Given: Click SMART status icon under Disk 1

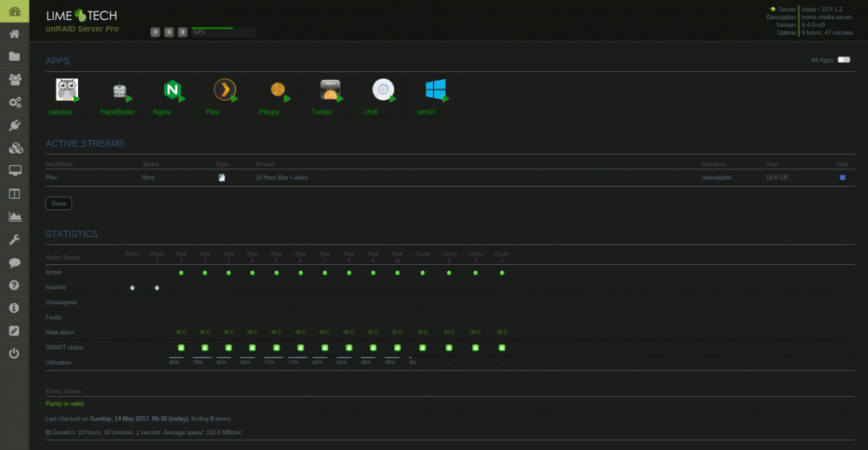Looking at the screenshot, I should pos(181,347).
